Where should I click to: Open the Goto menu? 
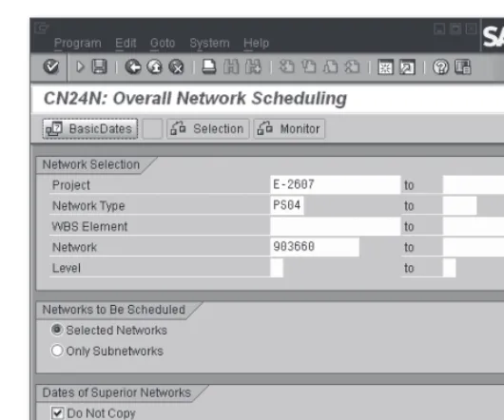click(163, 43)
